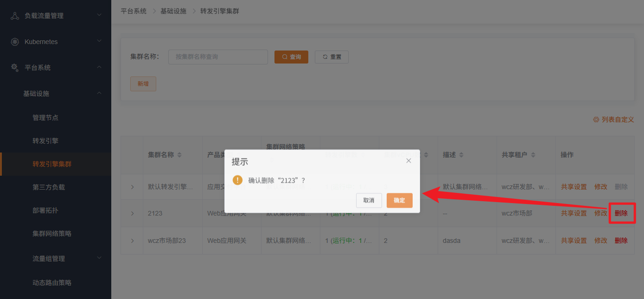Screen dimensions: 644x299
Task: Click the 负载流量管理 sidebar icon
Action: click(15, 16)
